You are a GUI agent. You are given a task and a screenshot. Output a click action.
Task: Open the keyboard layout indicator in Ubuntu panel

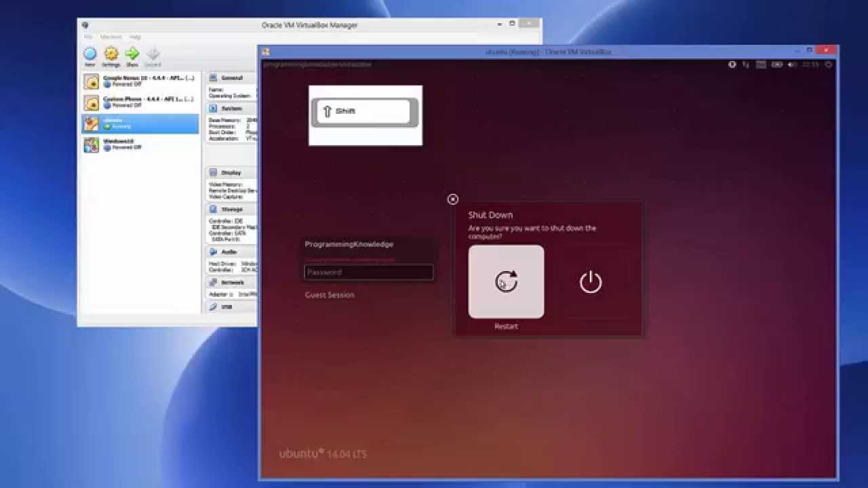pos(761,64)
